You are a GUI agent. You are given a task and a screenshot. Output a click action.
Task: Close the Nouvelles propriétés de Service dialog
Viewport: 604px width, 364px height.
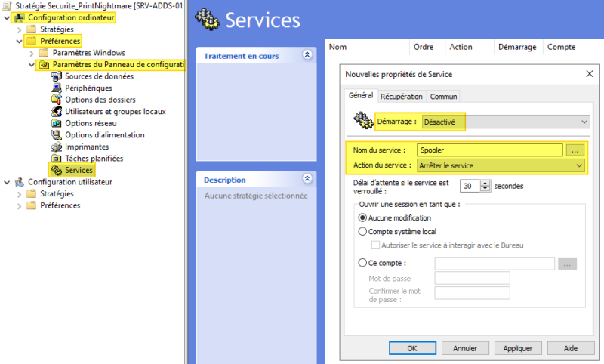pos(590,73)
